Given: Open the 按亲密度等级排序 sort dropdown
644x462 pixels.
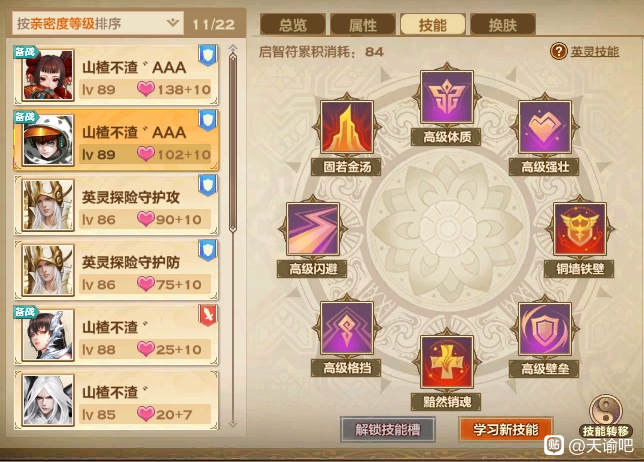Looking at the screenshot, I should coord(98,23).
